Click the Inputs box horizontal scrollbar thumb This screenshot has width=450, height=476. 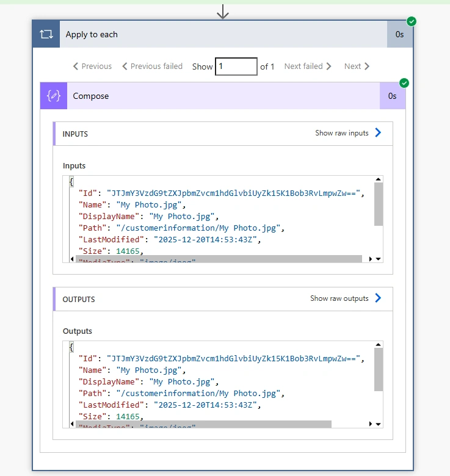219,259
